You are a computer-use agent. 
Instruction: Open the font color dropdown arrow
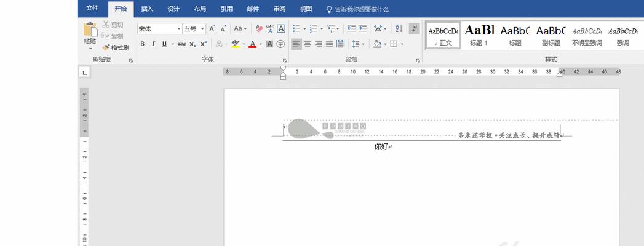pos(261,44)
